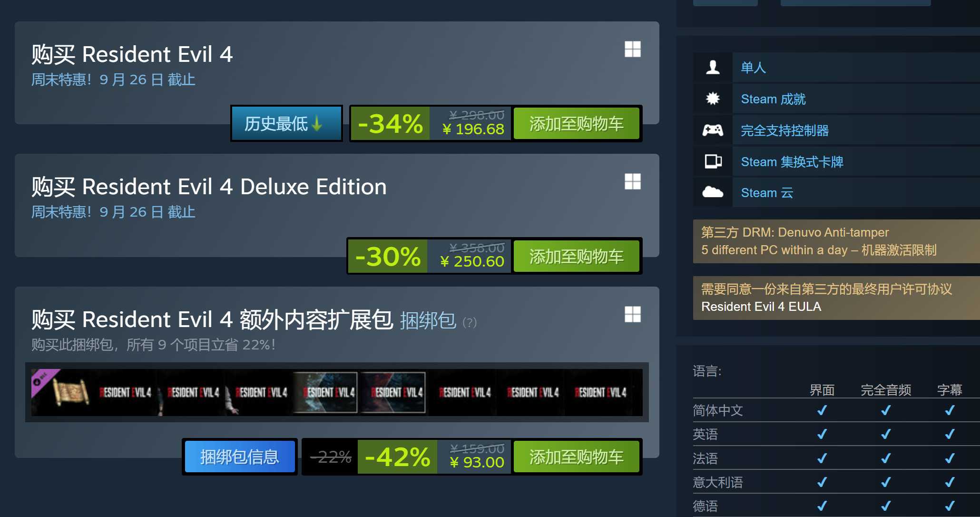
Task: Add Resident Evil 4 Deluxe Edition to cart
Action: click(576, 257)
